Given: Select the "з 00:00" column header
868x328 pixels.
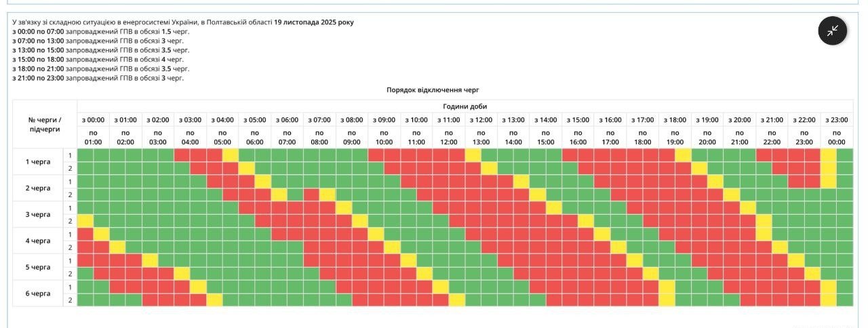Looking at the screenshot, I should coord(93,120).
